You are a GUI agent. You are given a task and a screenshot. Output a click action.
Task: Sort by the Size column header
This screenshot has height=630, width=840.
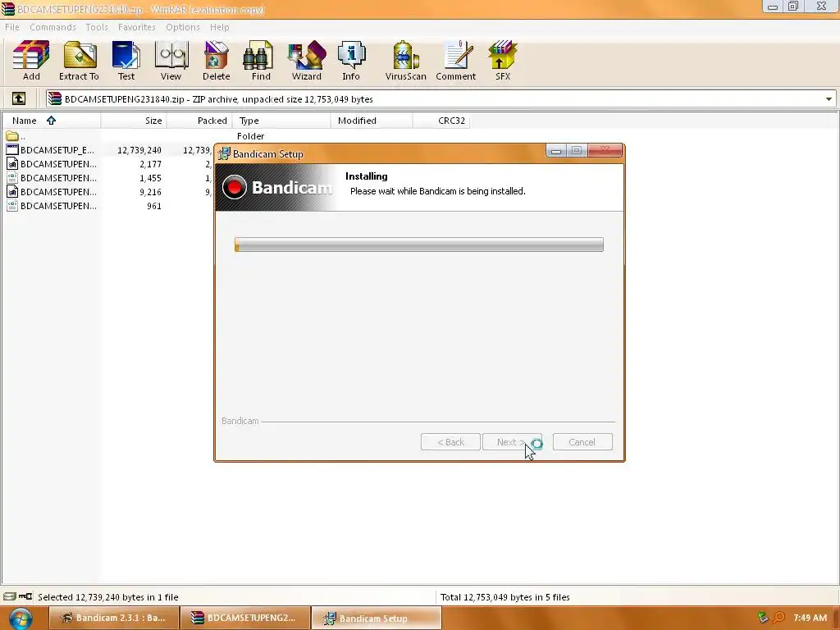click(x=134, y=121)
